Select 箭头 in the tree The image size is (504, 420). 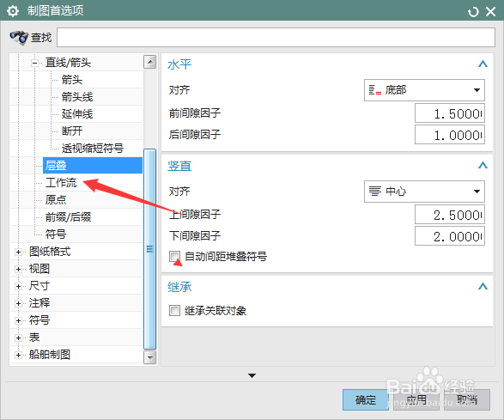(x=72, y=80)
